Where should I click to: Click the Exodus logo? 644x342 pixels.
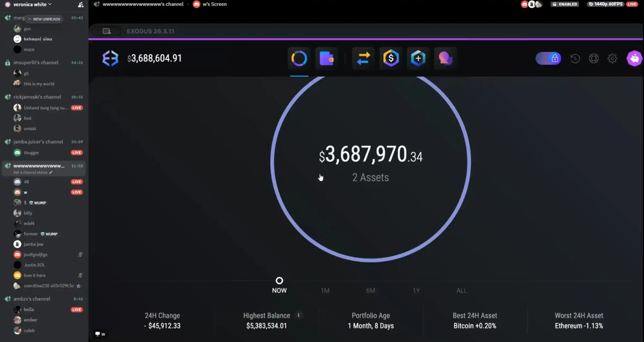[110, 58]
